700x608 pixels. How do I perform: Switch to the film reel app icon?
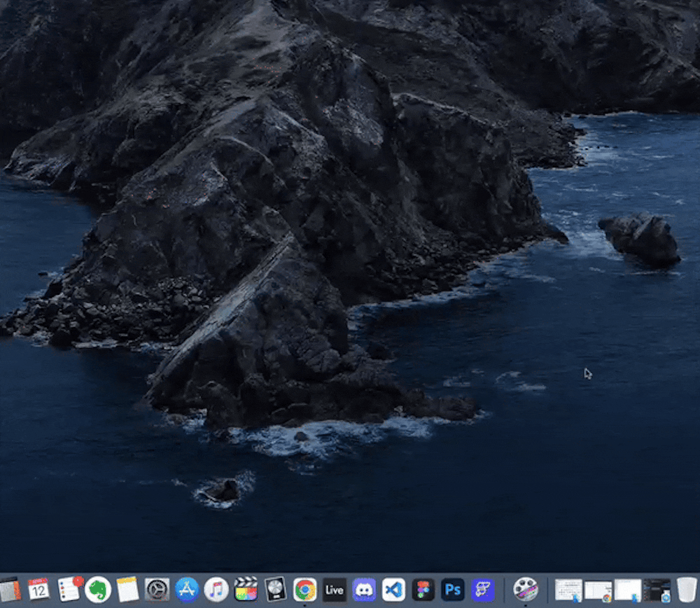click(525, 590)
